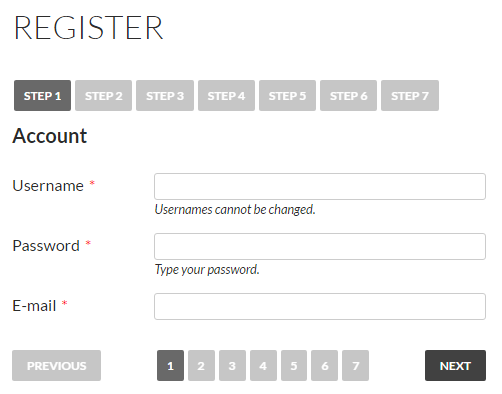The height and width of the screenshot is (394, 502).
Task: Click the Username field label
Action: pyautogui.click(x=48, y=186)
